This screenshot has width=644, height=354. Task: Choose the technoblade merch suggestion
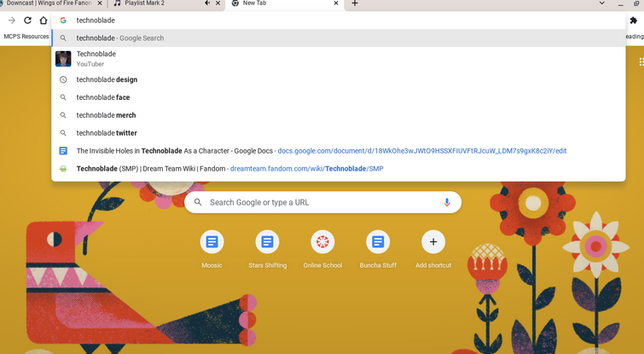click(339, 115)
